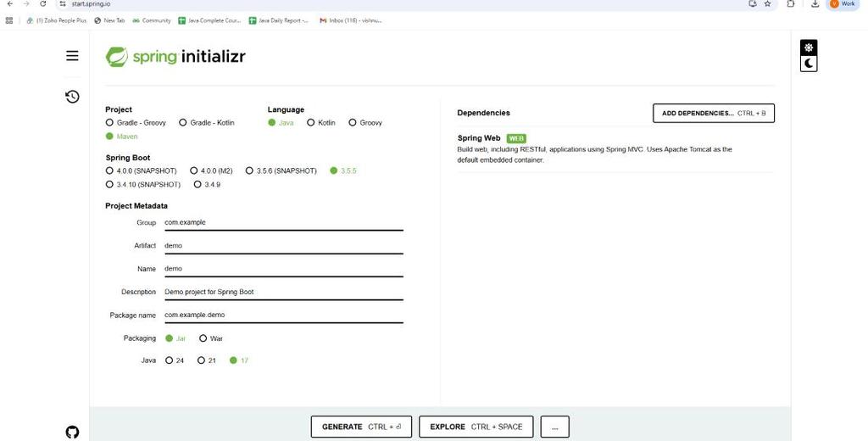Click the Spring Web dependency title
Screen dimensions: 868x441
tap(479, 138)
